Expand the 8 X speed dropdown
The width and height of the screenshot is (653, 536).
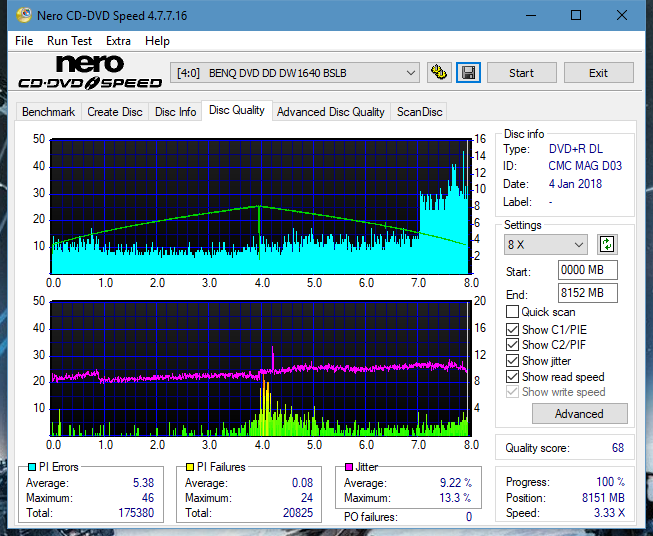pyautogui.click(x=546, y=244)
